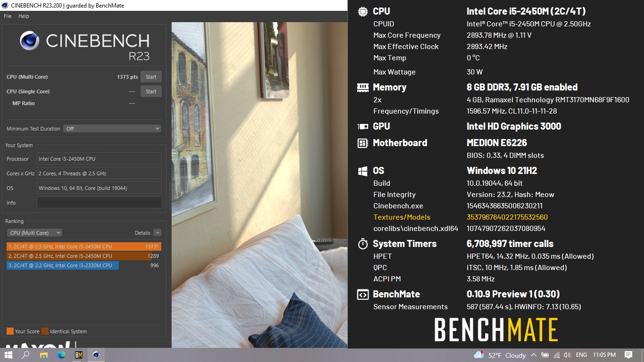Click the battery tray icon
This screenshot has height=362, width=644.
pyautogui.click(x=545, y=355)
